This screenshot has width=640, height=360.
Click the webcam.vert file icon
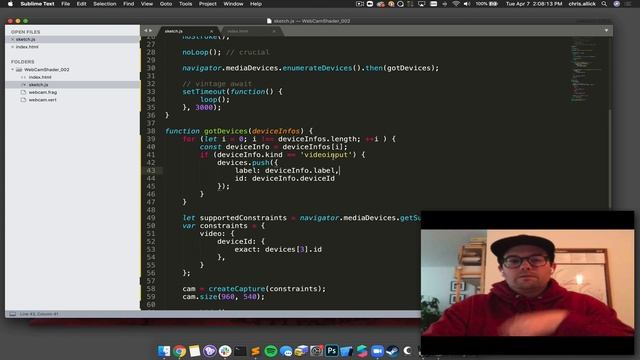23,100
